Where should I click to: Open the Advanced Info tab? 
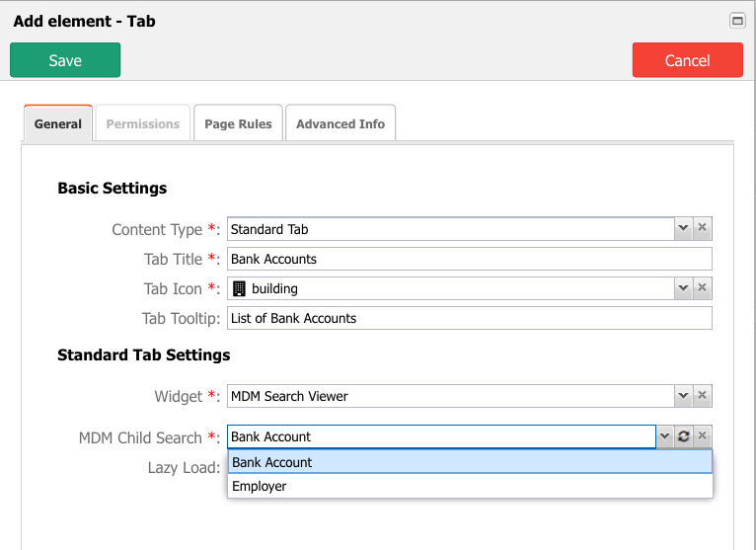point(340,124)
